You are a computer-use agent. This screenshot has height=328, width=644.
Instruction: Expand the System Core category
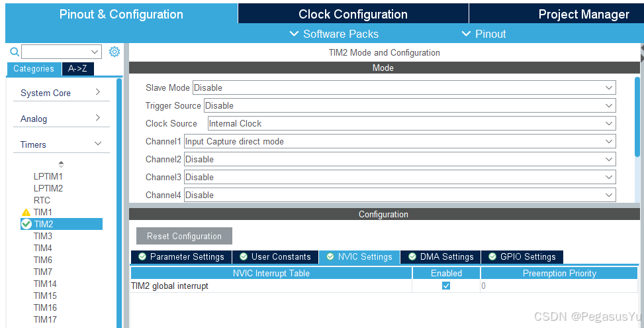(x=61, y=93)
